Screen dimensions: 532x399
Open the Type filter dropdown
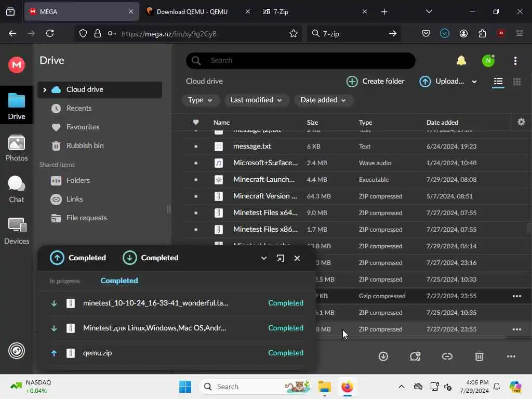tap(200, 100)
